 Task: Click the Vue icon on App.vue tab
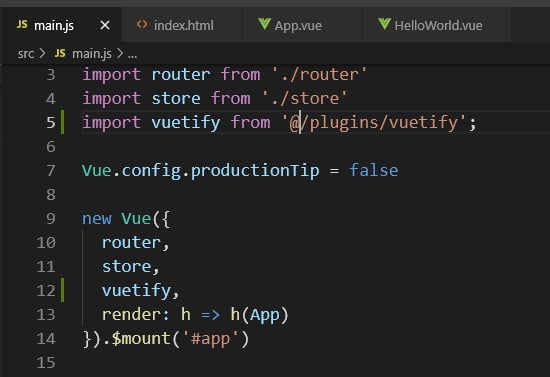(264, 24)
